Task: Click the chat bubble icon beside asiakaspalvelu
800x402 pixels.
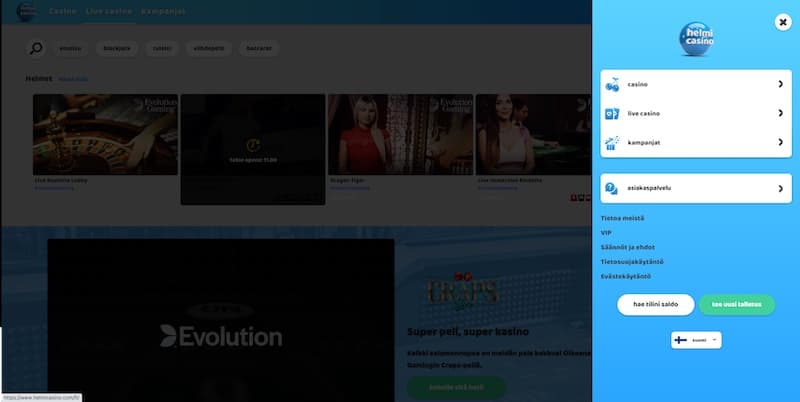Action: click(611, 188)
